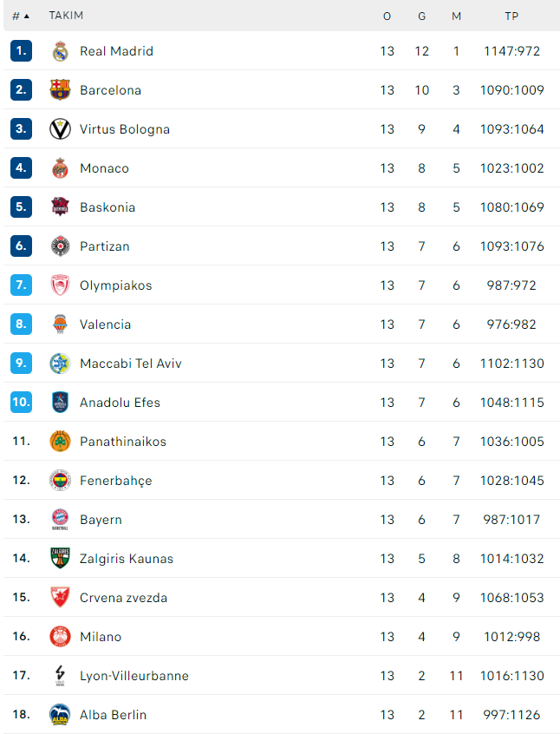Click the dark blue rank 1 badge
Screen dimensions: 560x734
21,50
